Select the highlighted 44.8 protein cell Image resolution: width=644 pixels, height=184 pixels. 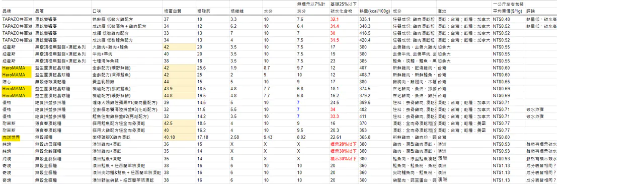click(x=180, y=95)
